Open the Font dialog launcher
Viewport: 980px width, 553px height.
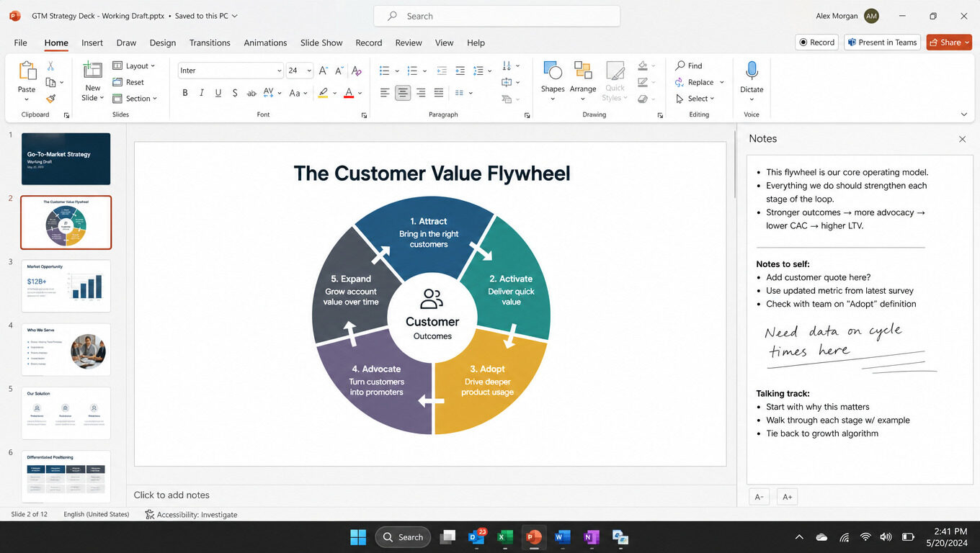(x=364, y=115)
